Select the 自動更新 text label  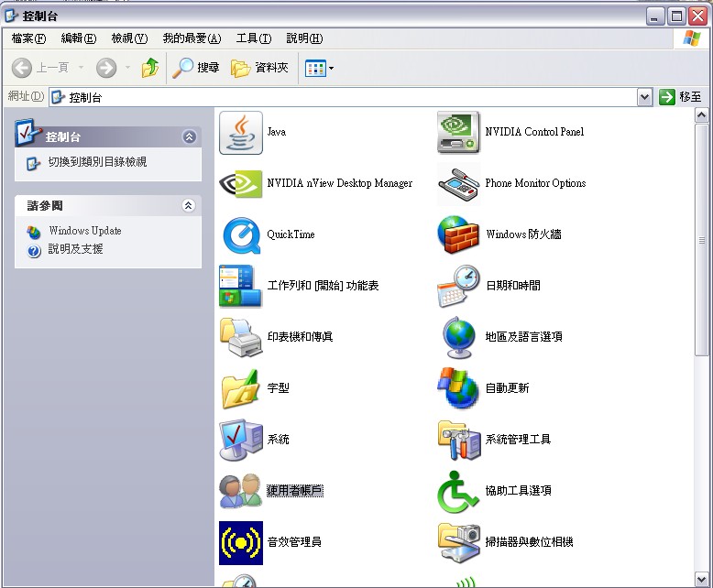(507, 388)
